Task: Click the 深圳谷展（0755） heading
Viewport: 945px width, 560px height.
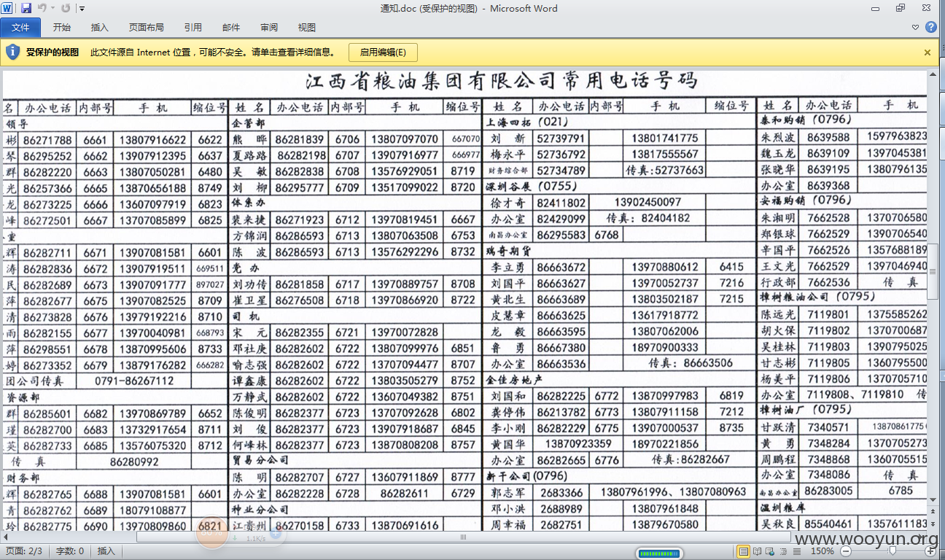Action: click(531, 186)
